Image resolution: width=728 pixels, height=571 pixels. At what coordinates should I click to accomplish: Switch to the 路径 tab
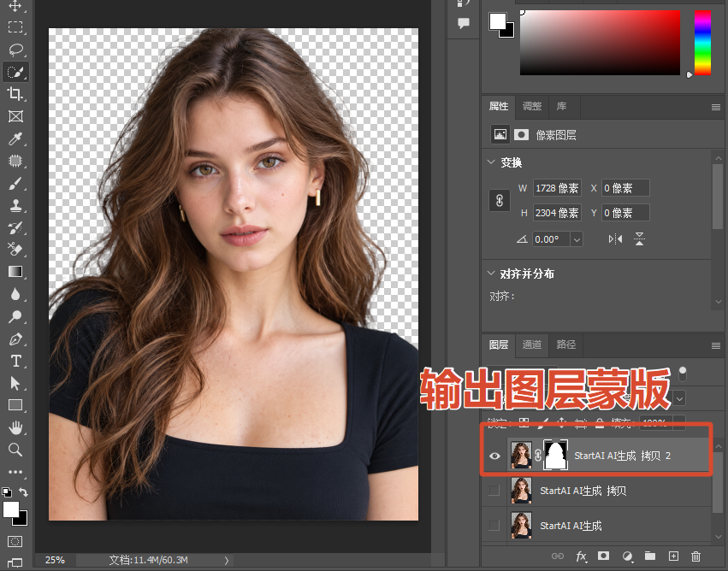[x=566, y=344]
